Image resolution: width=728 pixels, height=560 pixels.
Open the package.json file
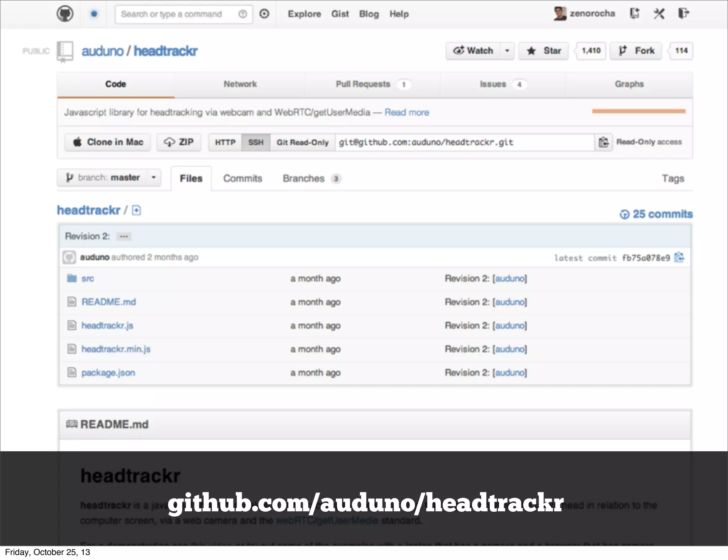coord(108,373)
